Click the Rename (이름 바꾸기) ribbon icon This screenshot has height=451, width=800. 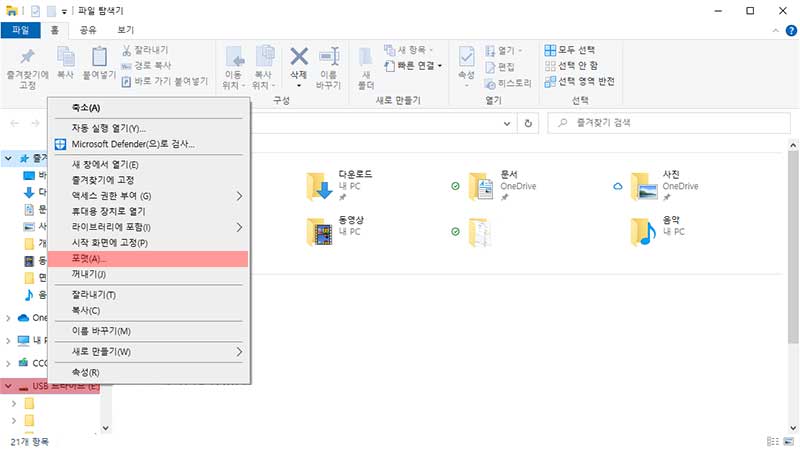pos(329,57)
